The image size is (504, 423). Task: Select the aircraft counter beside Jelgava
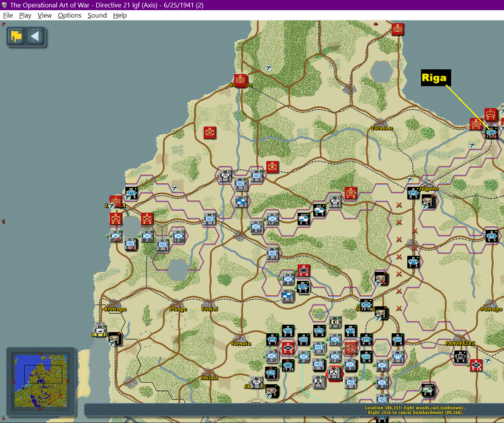[428, 201]
